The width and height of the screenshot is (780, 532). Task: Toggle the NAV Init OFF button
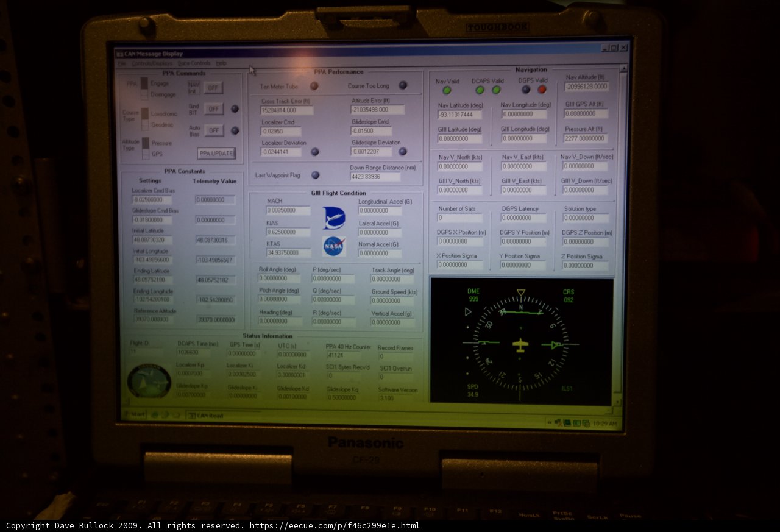coord(213,88)
